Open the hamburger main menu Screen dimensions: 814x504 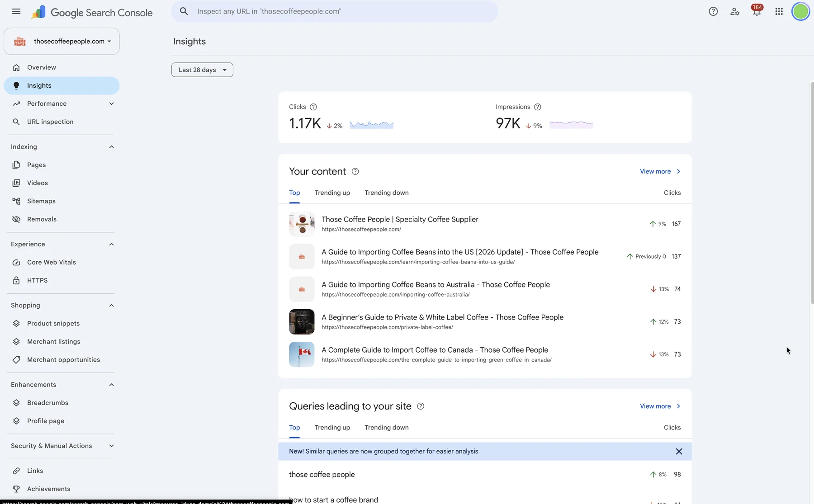(x=16, y=12)
